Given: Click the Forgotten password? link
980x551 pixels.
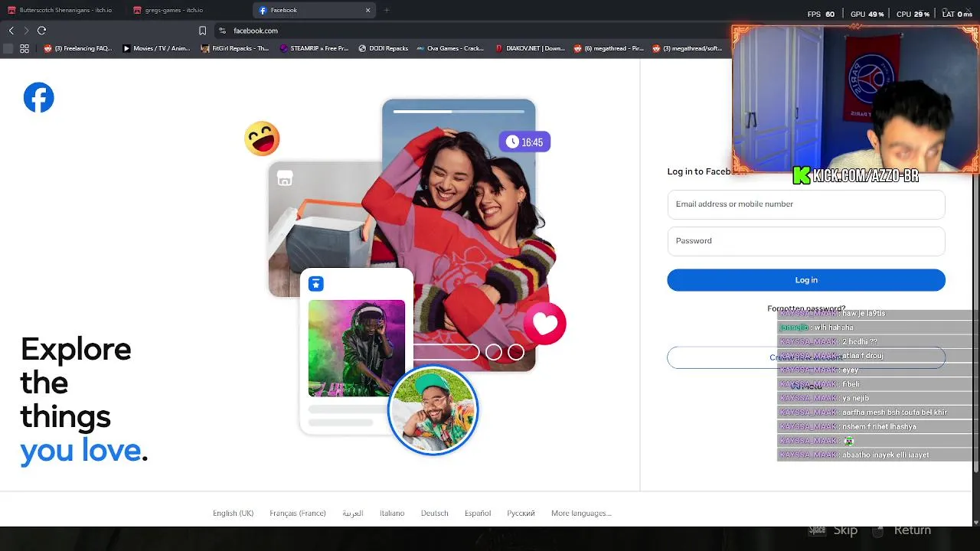Looking at the screenshot, I should [x=806, y=308].
